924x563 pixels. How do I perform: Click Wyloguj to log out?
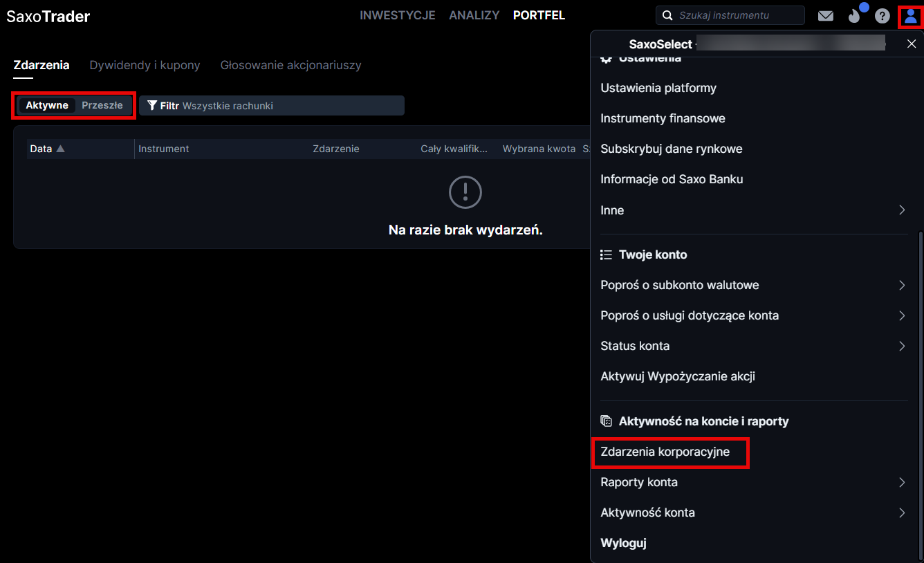point(623,543)
